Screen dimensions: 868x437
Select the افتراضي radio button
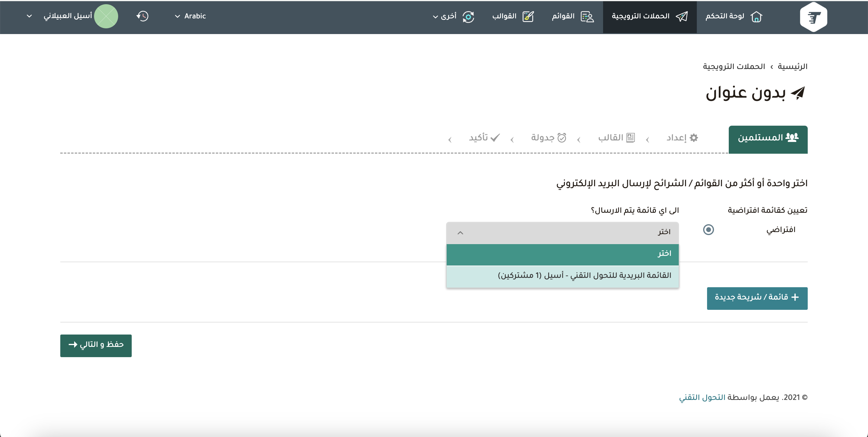(708, 230)
